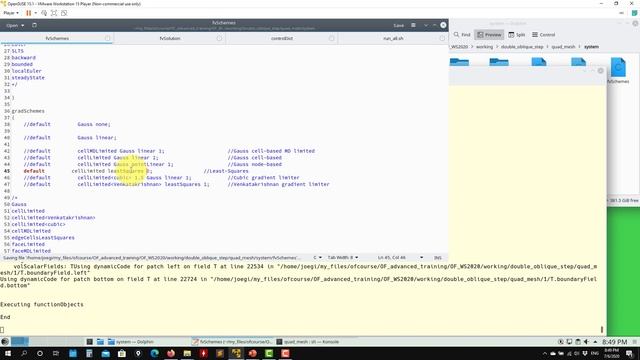The height and width of the screenshot is (360, 640).
Task: Click line 31 steadyState text
Action: (x=28, y=78)
